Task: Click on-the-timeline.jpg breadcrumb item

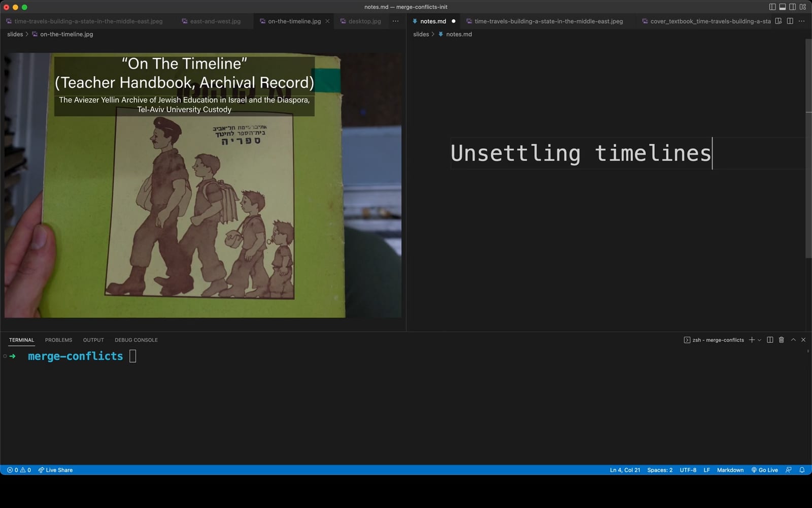Action: (x=62, y=34)
